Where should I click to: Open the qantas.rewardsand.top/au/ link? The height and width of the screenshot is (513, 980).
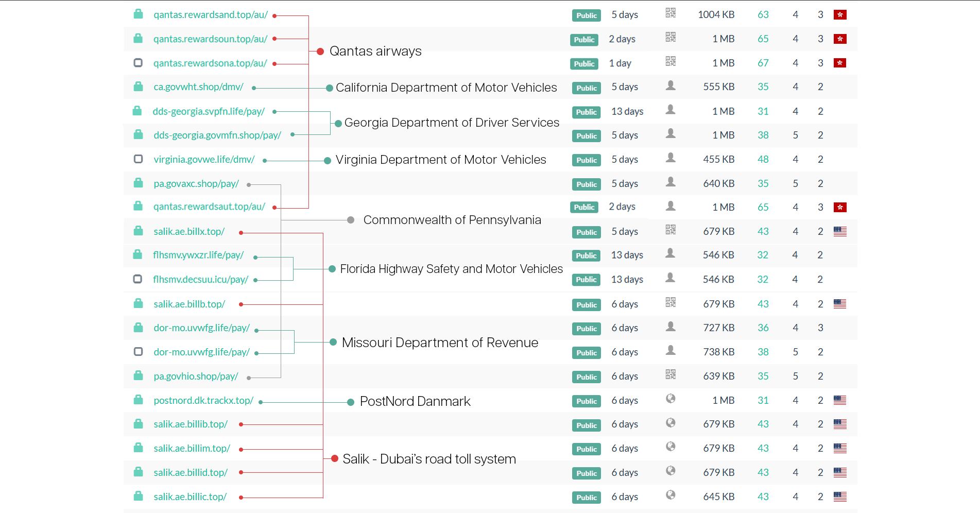point(211,14)
